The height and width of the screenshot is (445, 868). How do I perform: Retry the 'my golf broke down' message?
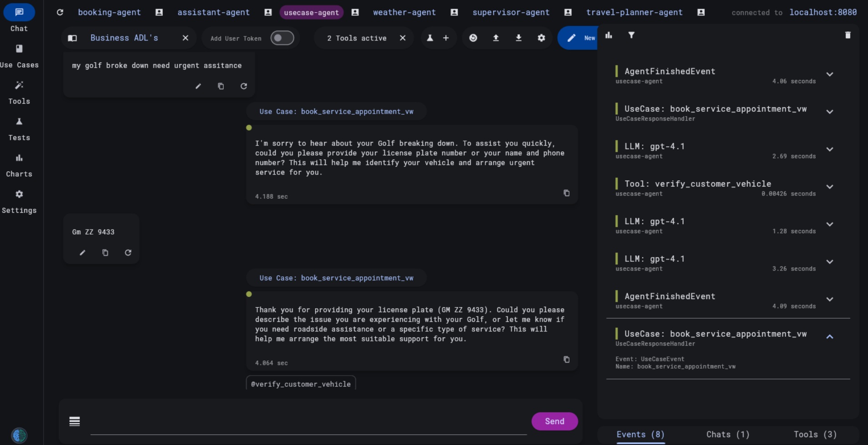tap(244, 86)
